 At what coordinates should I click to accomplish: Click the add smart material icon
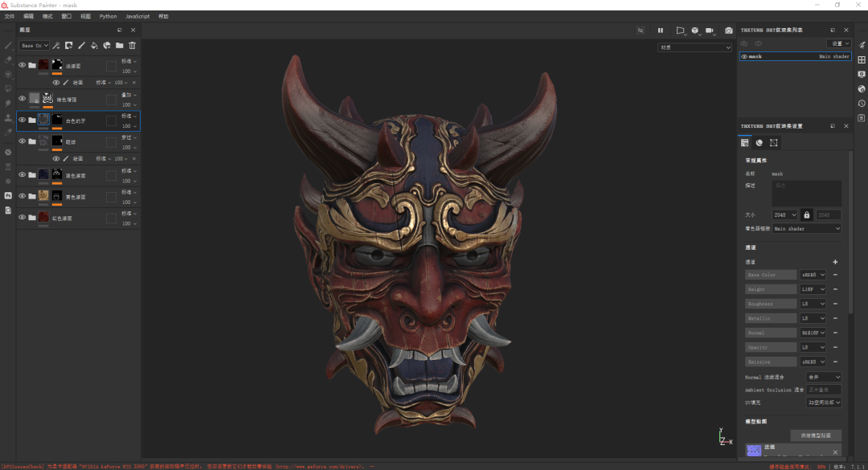point(107,46)
